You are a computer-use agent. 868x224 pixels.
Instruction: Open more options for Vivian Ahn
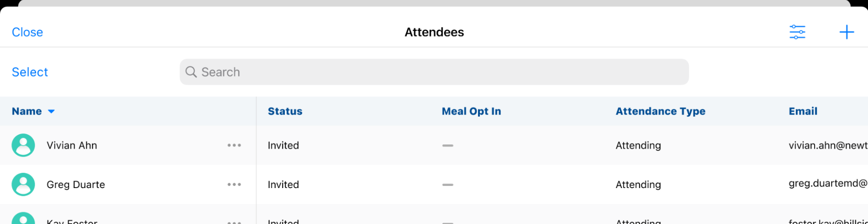point(234,145)
